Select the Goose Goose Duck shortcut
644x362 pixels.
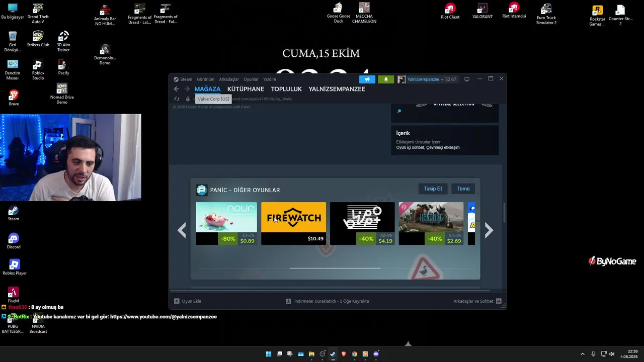[x=339, y=13]
